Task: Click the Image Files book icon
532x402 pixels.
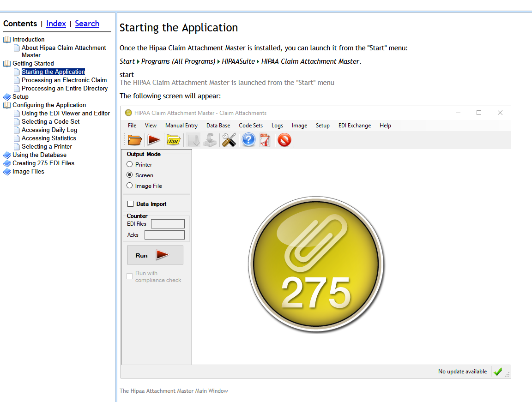Action: click(x=7, y=172)
